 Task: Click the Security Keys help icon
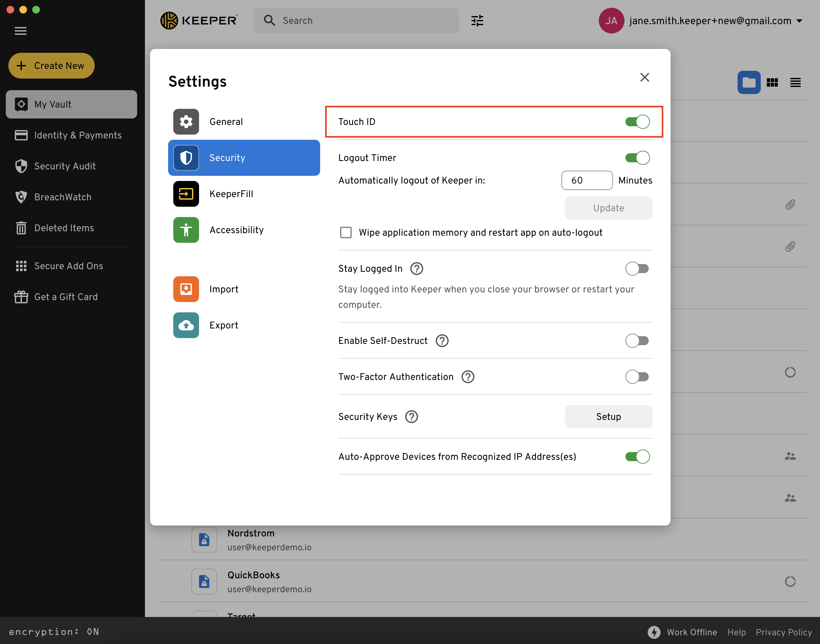(411, 417)
